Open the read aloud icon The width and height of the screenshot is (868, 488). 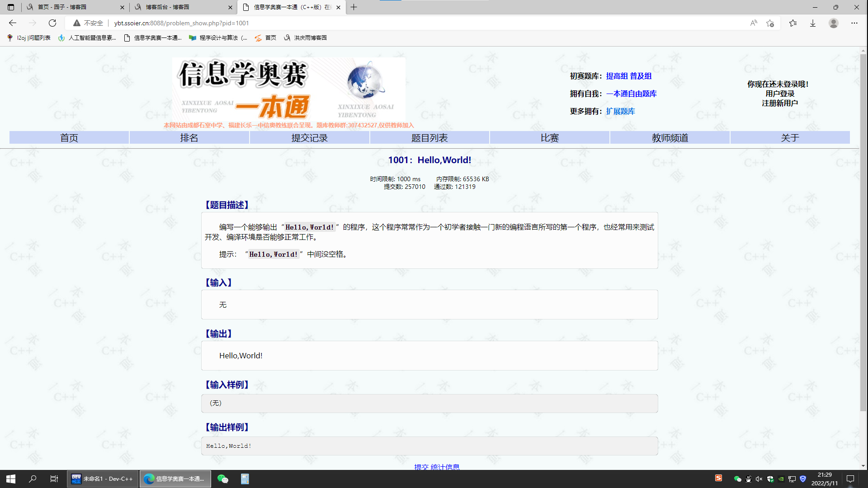[x=753, y=23]
